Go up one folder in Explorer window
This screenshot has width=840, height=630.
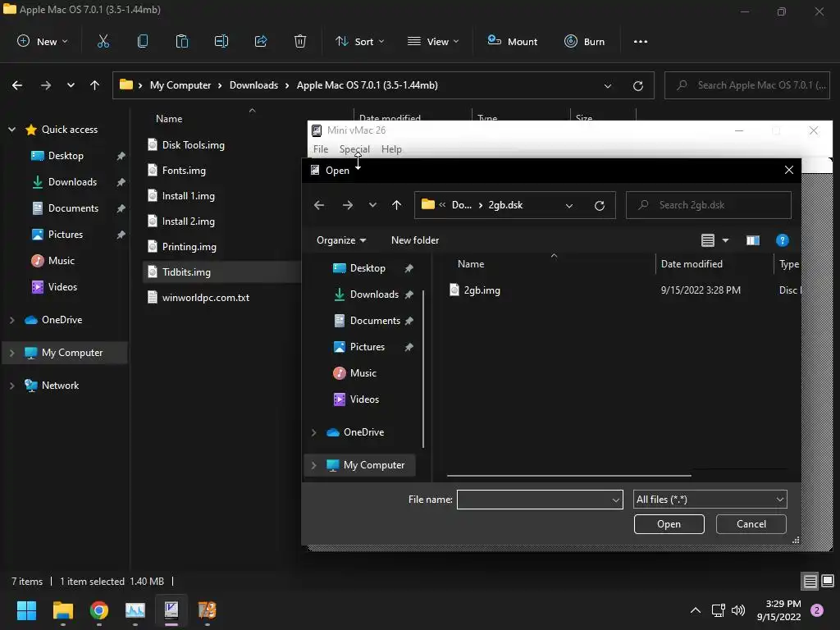click(x=95, y=85)
